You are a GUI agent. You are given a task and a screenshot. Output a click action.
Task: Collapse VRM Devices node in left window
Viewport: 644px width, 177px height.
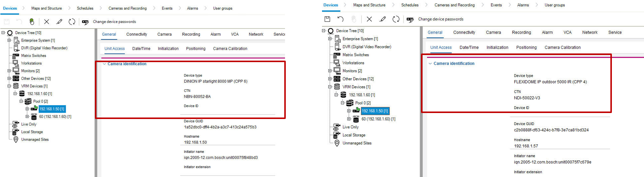click(9, 86)
